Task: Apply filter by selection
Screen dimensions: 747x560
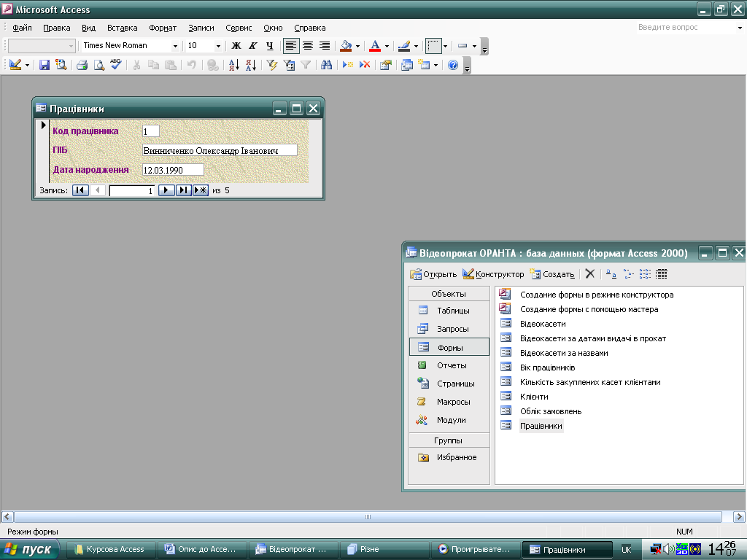Action: 272,65
